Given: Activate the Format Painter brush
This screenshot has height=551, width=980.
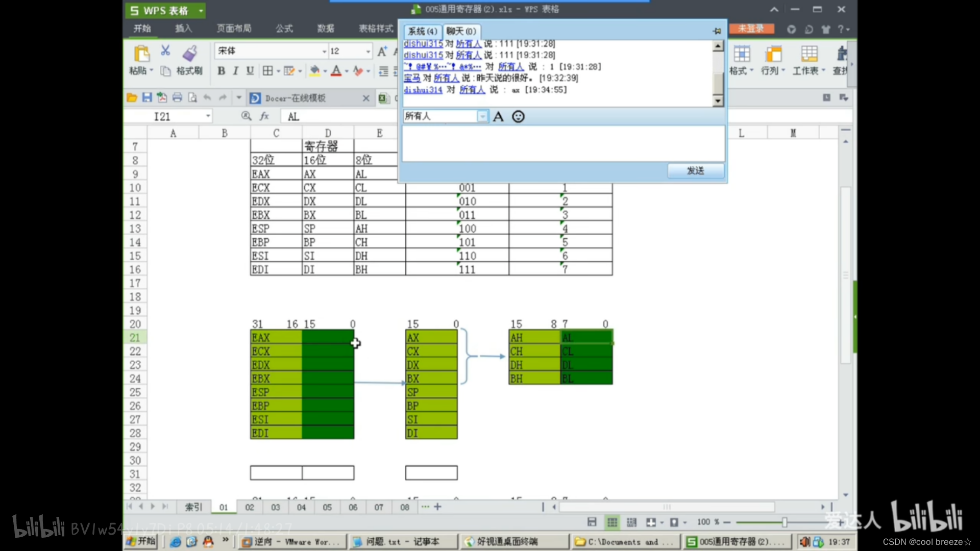Looking at the screenshot, I should click(x=190, y=53).
